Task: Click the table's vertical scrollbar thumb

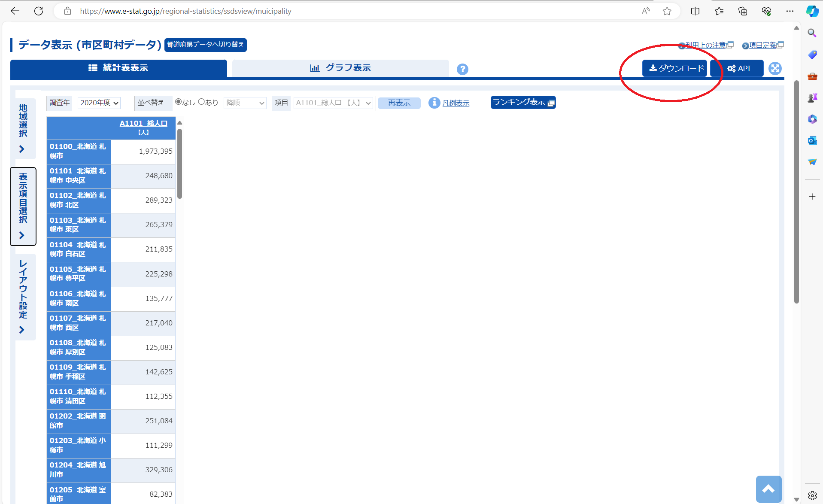Action: [x=179, y=163]
